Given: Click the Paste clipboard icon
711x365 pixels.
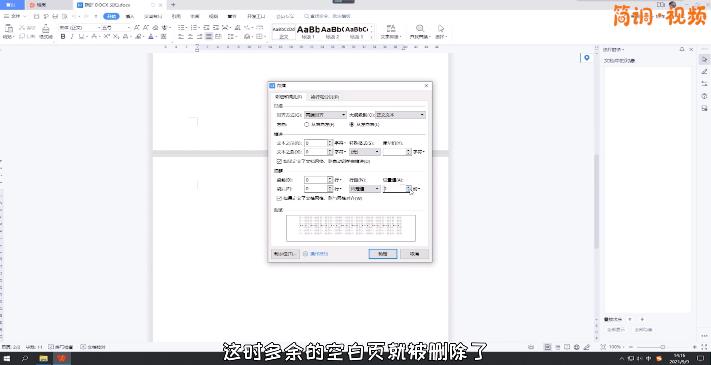Looking at the screenshot, I should [9, 29].
